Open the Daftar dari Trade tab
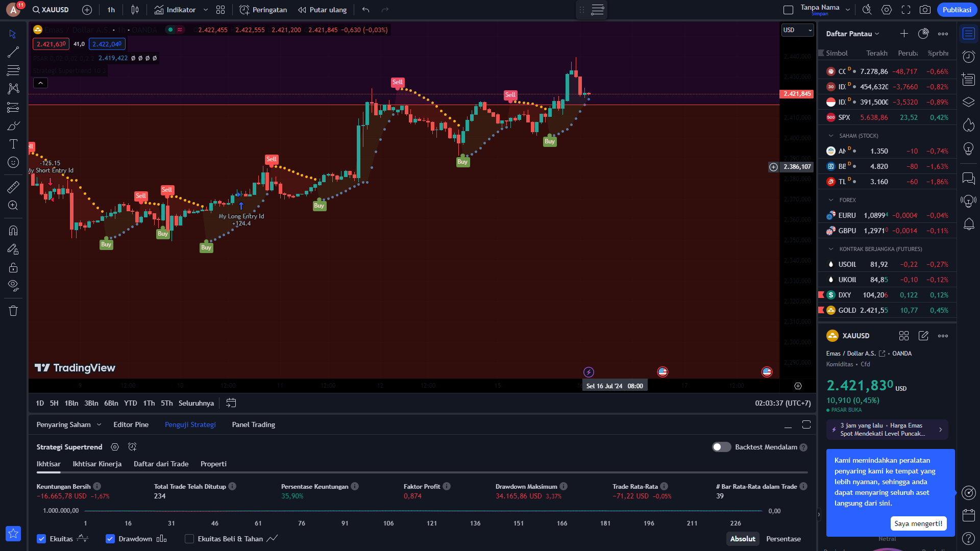Image resolution: width=980 pixels, height=551 pixels. [x=161, y=464]
